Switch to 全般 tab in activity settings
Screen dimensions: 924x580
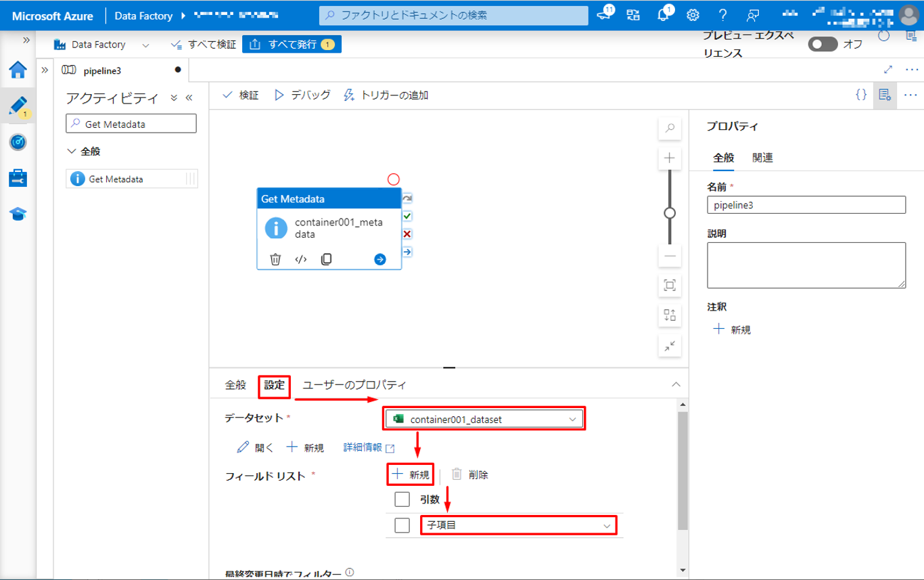[235, 385]
